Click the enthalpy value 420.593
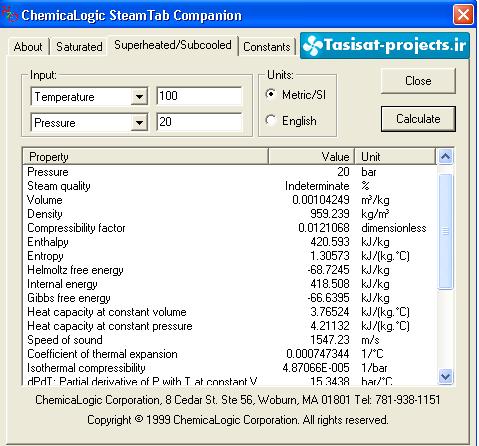Screen dimensions: 479x446 [x=330, y=242]
